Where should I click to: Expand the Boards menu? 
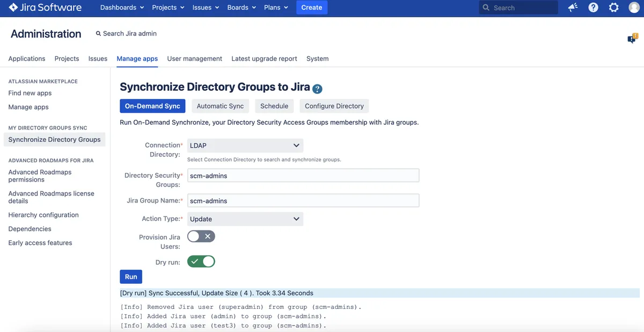241,8
